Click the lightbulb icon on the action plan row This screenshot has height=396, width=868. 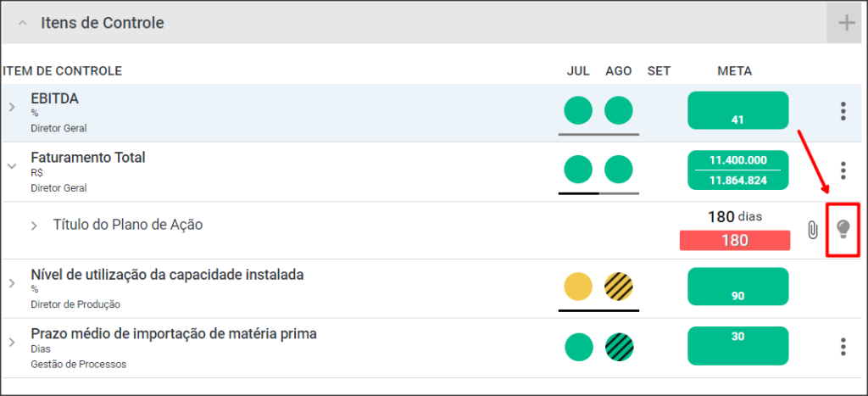[x=843, y=228]
